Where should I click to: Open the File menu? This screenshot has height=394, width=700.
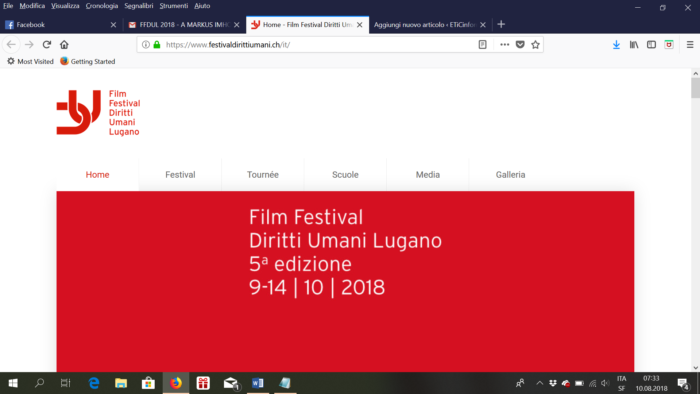8,6
